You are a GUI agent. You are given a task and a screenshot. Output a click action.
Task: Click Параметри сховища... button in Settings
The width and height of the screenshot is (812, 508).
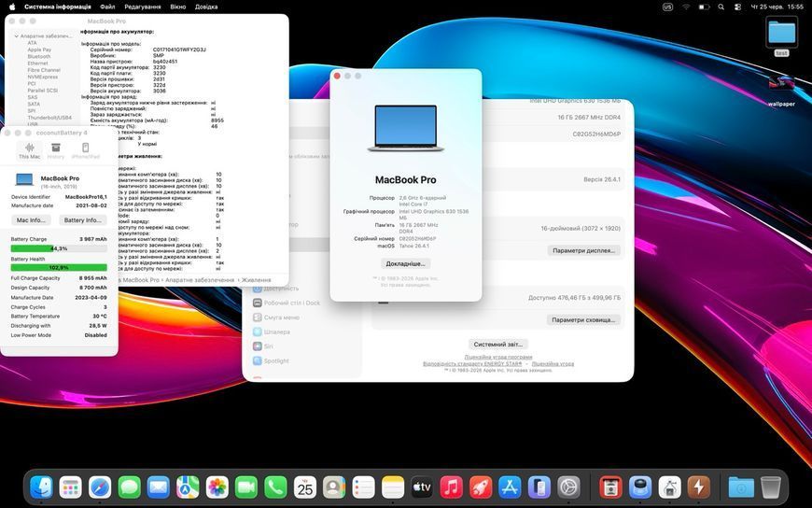(x=583, y=319)
